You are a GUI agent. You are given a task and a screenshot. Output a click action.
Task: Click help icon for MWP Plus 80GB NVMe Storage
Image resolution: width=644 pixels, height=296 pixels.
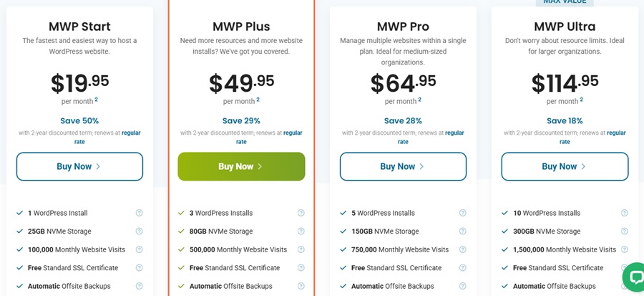(x=301, y=231)
